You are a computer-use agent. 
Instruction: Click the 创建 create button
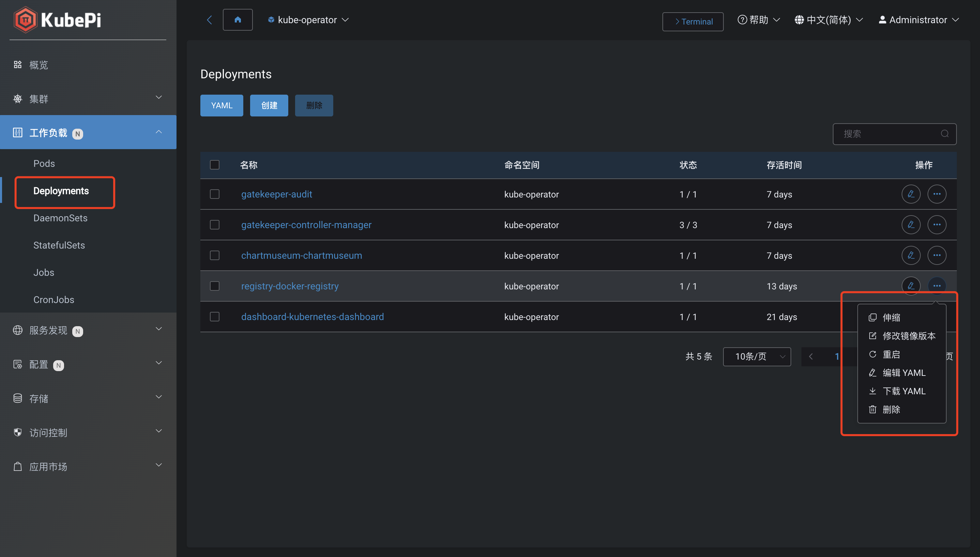[x=269, y=105]
